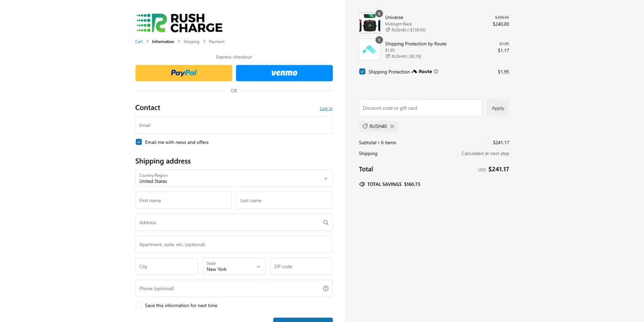Click the Universe product thumbnail
Viewport: 644px width, 322px height.
(370, 23)
